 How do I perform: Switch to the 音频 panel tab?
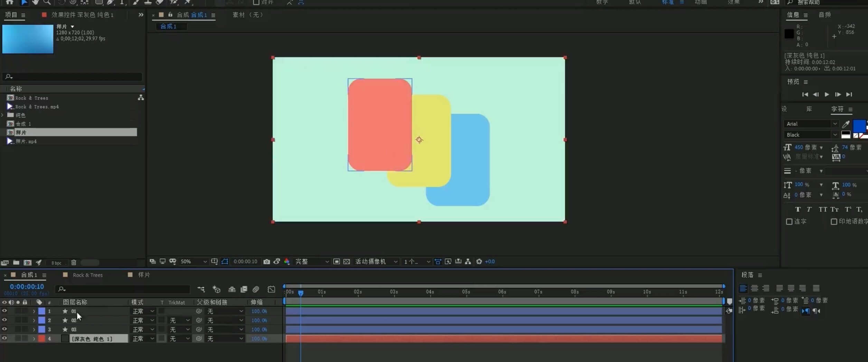point(825,15)
